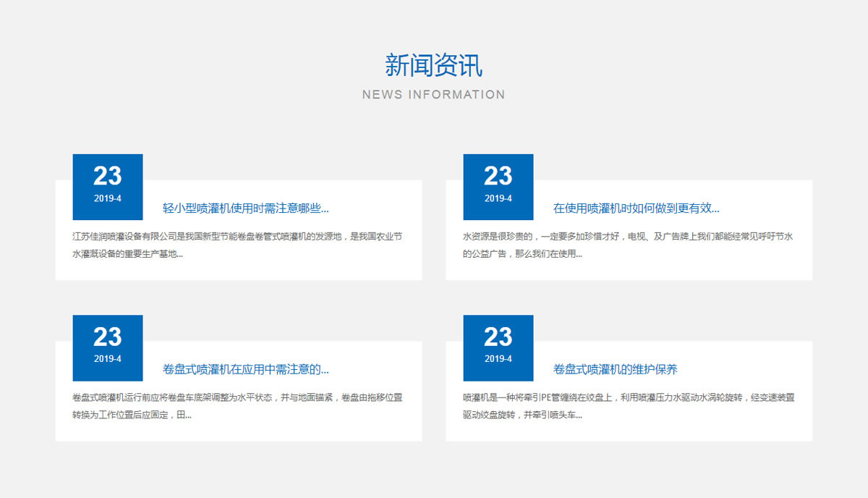The width and height of the screenshot is (868, 498).
Task: Open article "卷盘式喷灌机在应用中需注意的..."
Action: pyautogui.click(x=245, y=369)
